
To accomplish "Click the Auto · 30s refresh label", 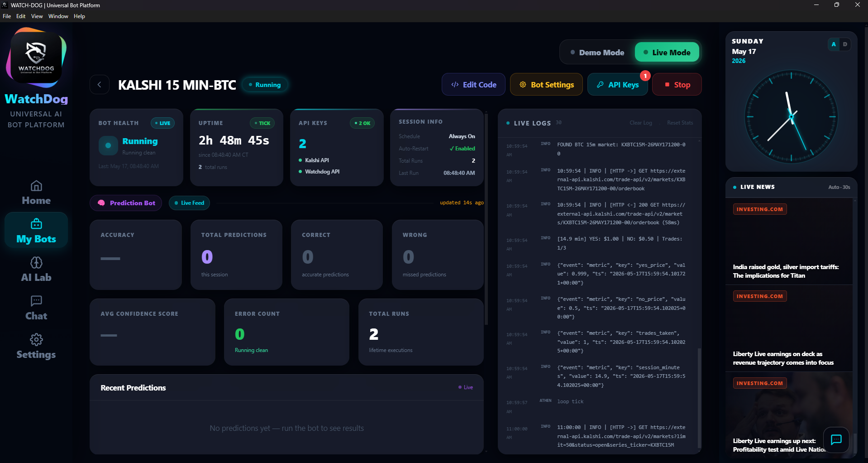I will [x=839, y=187].
